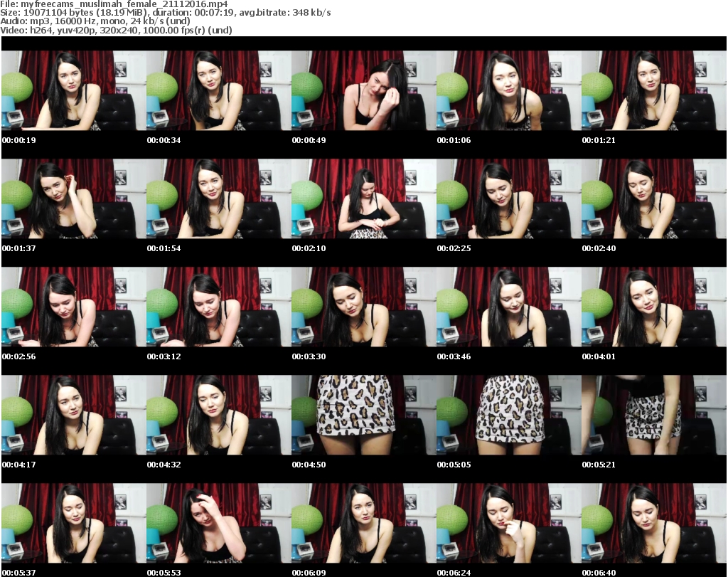Click the thumbnail frame stamped 00:03:12
Viewport: 728px width, 577px height.
click(219, 307)
